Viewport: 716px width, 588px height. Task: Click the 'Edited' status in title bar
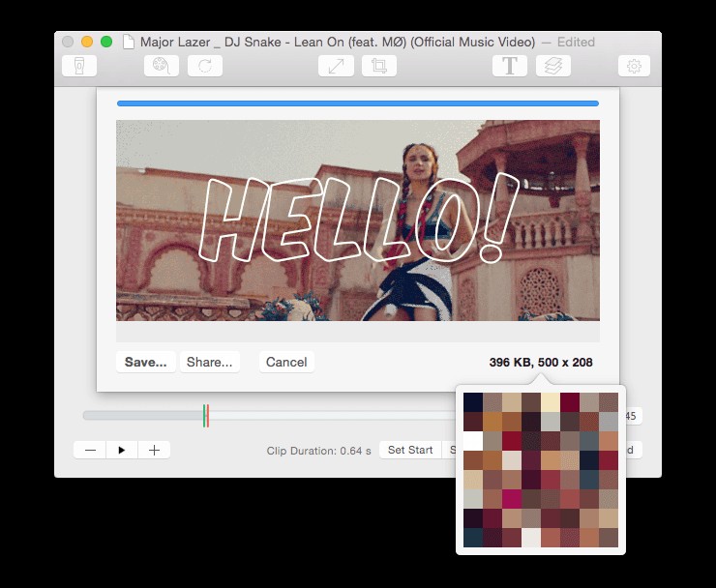tap(576, 42)
